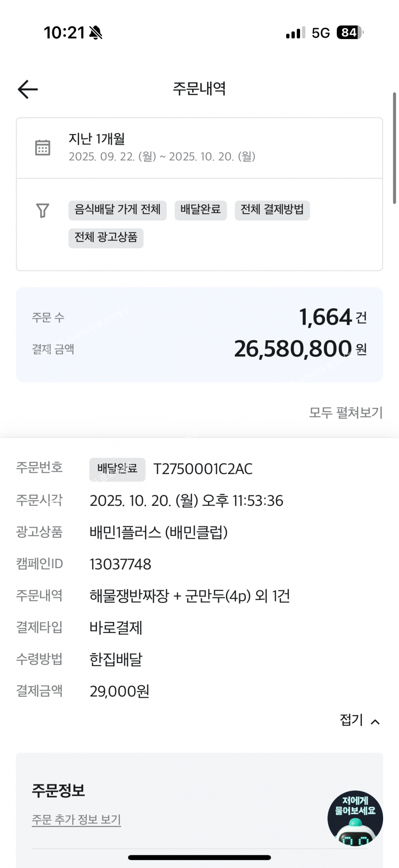Tap the funnel filter icon
Screen dimensions: 399x868
43,210
